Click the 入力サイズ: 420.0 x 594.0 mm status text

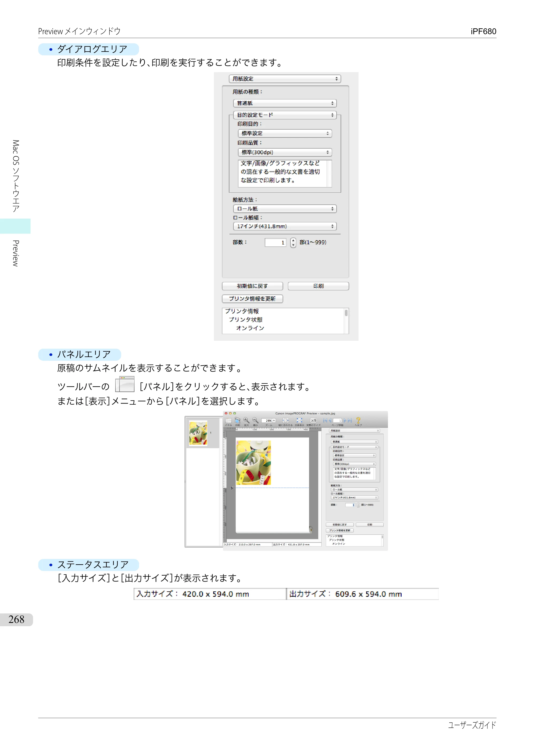click(193, 594)
